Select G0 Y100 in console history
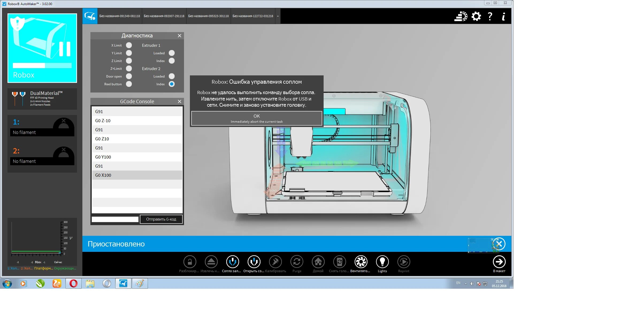Image resolution: width=644 pixels, height=316 pixels. [137, 157]
